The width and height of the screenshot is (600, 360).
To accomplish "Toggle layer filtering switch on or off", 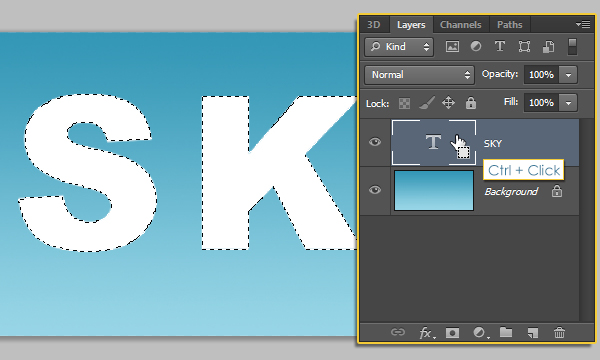I will [x=572, y=47].
